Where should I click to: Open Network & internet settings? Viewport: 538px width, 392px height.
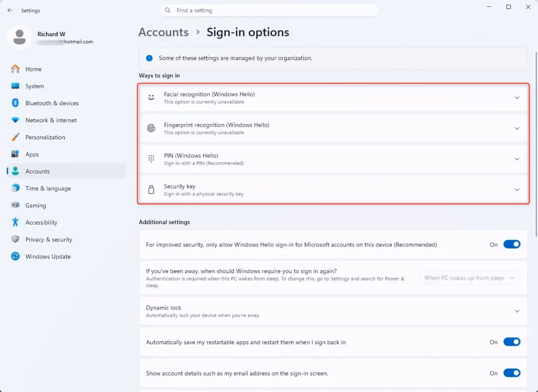[x=66, y=120]
